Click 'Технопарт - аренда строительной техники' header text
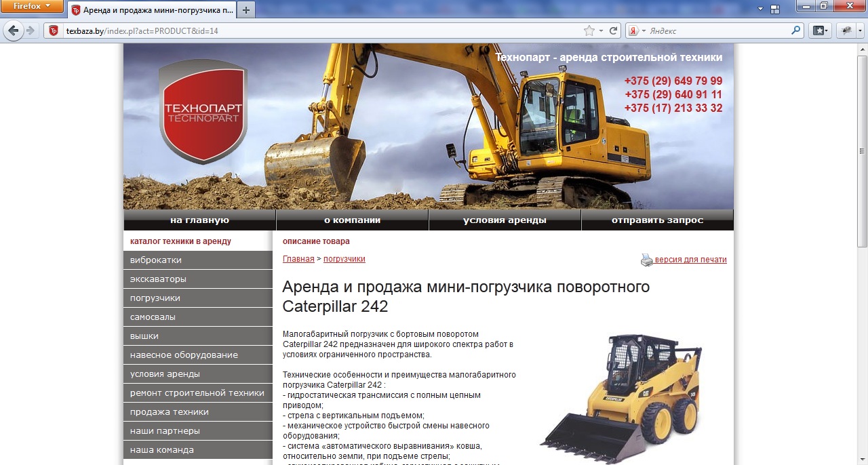This screenshot has width=868, height=465. click(608, 58)
